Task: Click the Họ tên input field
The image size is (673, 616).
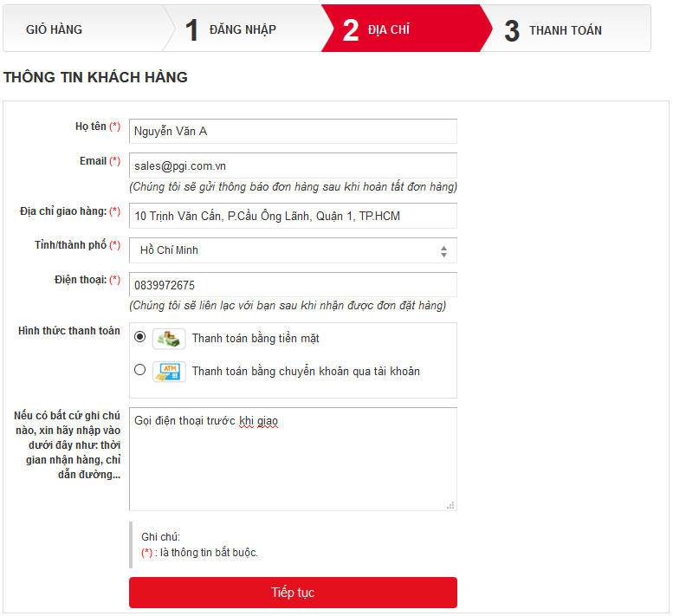Action: [293, 132]
